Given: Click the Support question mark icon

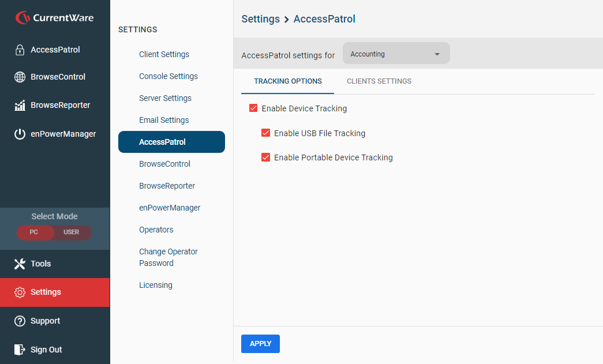Looking at the screenshot, I should point(20,321).
